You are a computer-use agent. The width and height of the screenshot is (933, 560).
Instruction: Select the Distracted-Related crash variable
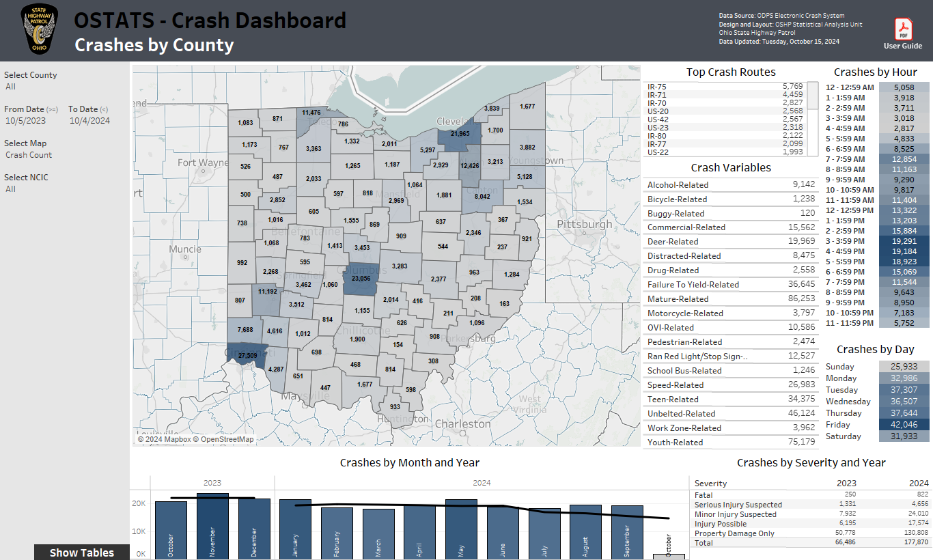731,256
